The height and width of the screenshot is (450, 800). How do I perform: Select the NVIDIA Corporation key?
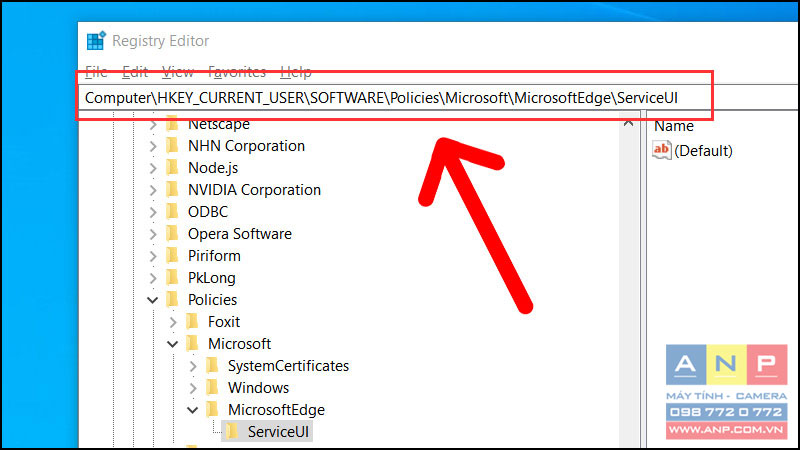(x=255, y=190)
